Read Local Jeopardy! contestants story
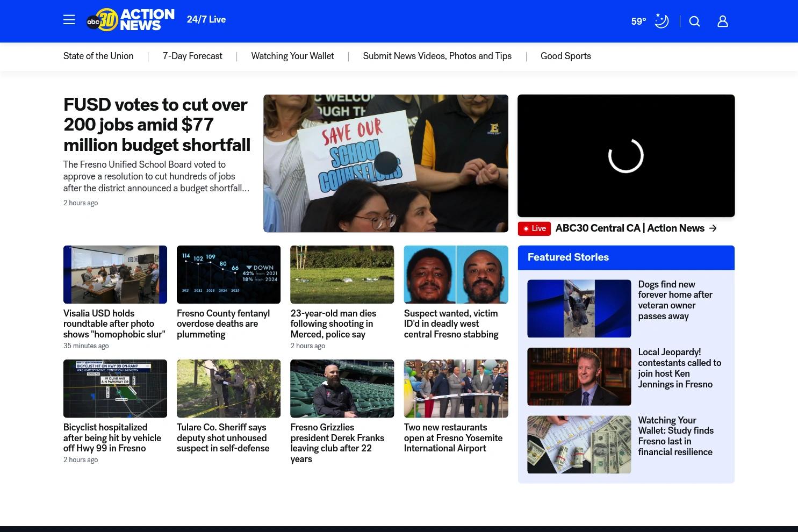Image resolution: width=798 pixels, height=532 pixels. (680, 368)
